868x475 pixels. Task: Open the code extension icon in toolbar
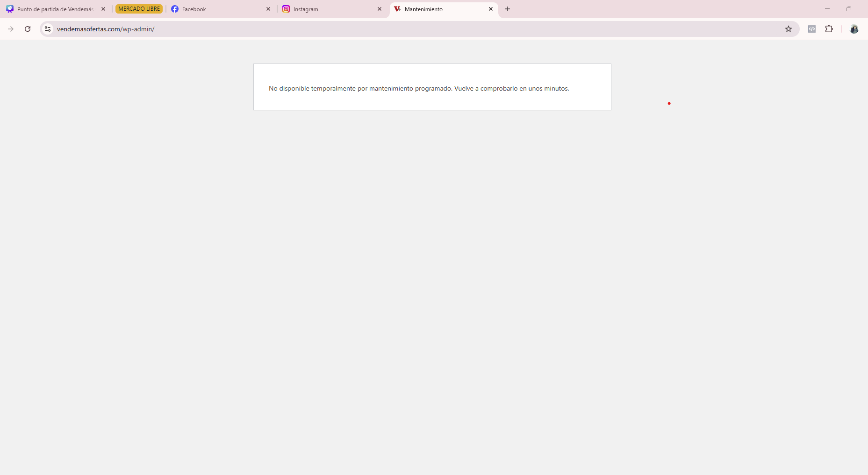pyautogui.click(x=812, y=29)
